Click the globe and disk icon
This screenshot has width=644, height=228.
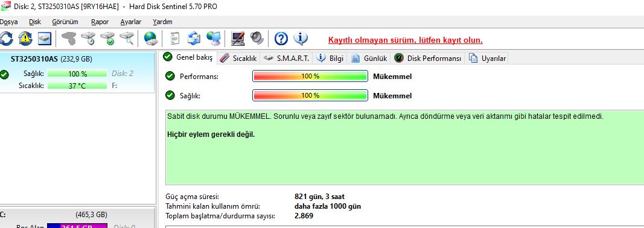coord(151,39)
